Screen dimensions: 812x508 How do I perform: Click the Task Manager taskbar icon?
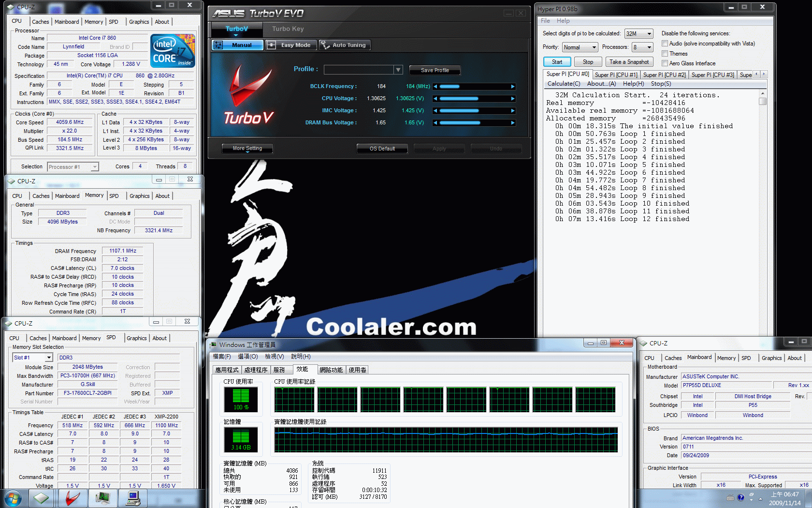tap(103, 498)
